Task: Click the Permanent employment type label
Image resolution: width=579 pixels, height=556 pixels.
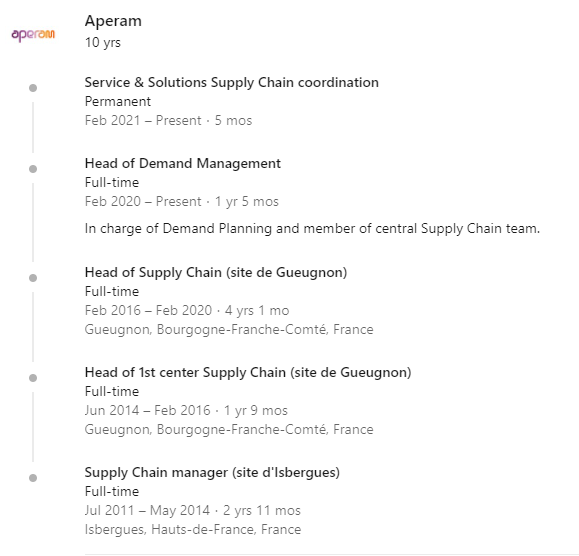Action: tap(118, 102)
